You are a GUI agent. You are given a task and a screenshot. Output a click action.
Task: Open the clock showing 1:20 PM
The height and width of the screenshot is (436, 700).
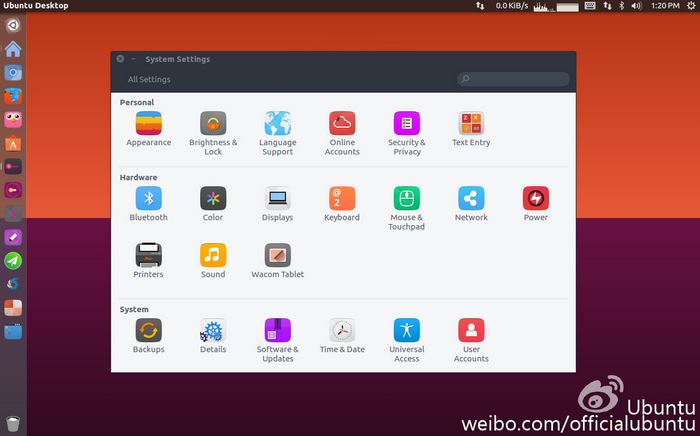[665, 6]
